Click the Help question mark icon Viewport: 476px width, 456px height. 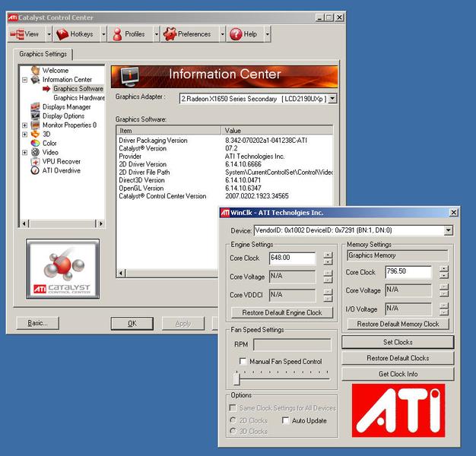236,34
